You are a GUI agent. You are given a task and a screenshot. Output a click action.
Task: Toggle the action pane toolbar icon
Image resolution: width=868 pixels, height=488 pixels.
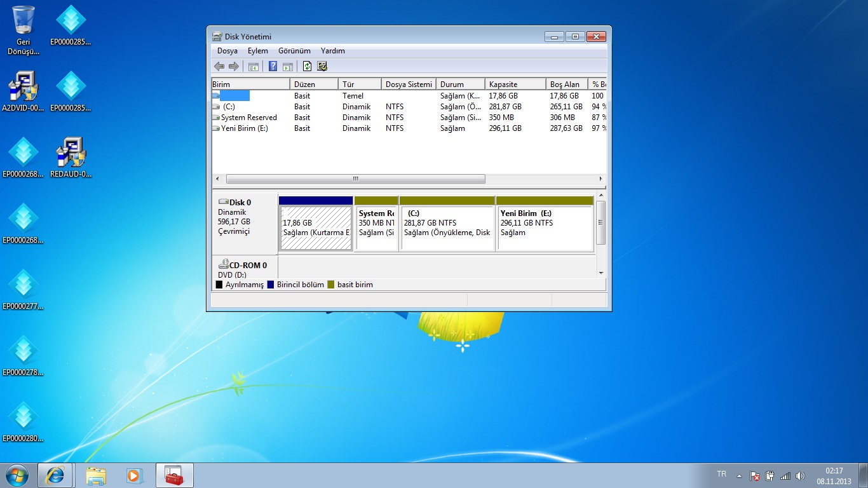(288, 66)
